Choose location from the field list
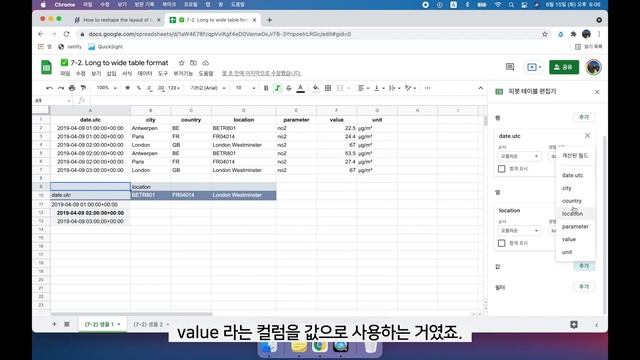This screenshot has width=640, height=360. (575, 213)
